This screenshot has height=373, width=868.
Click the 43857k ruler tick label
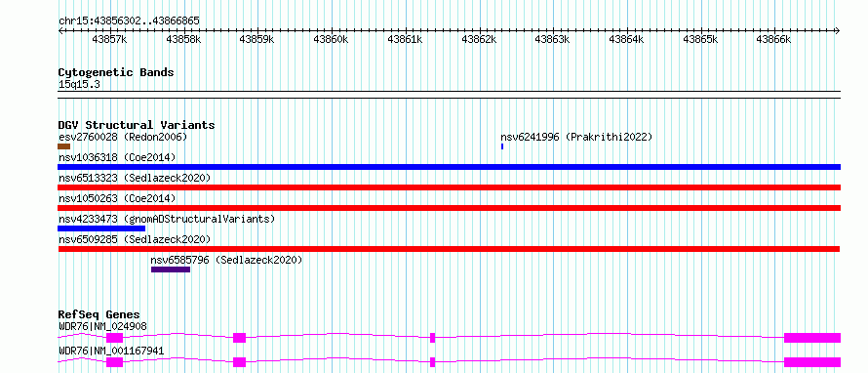(x=109, y=40)
